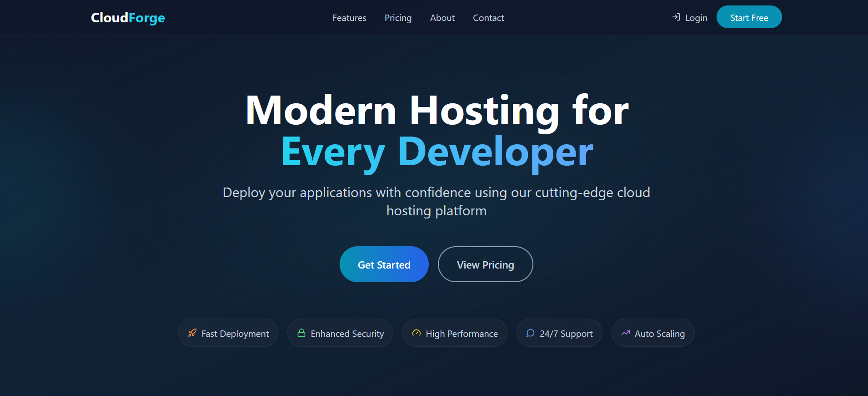
Task: Click the Enhanced Security label
Action: [347, 334]
